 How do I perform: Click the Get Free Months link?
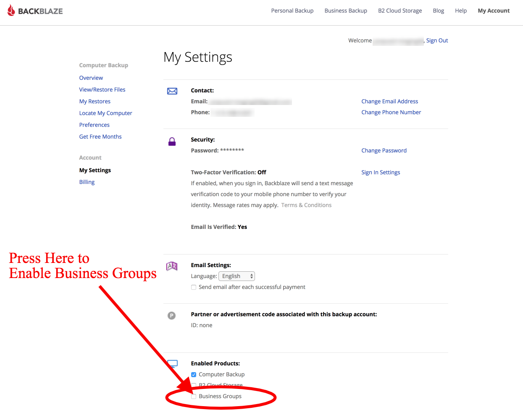coord(100,137)
